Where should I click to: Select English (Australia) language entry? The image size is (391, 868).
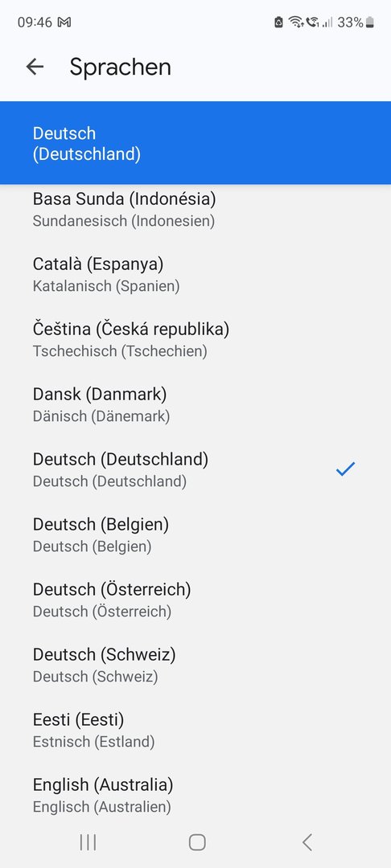(195, 795)
